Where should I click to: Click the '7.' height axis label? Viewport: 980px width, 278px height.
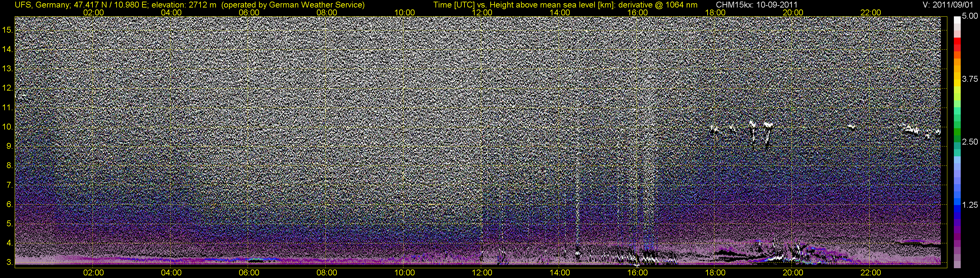10,185
